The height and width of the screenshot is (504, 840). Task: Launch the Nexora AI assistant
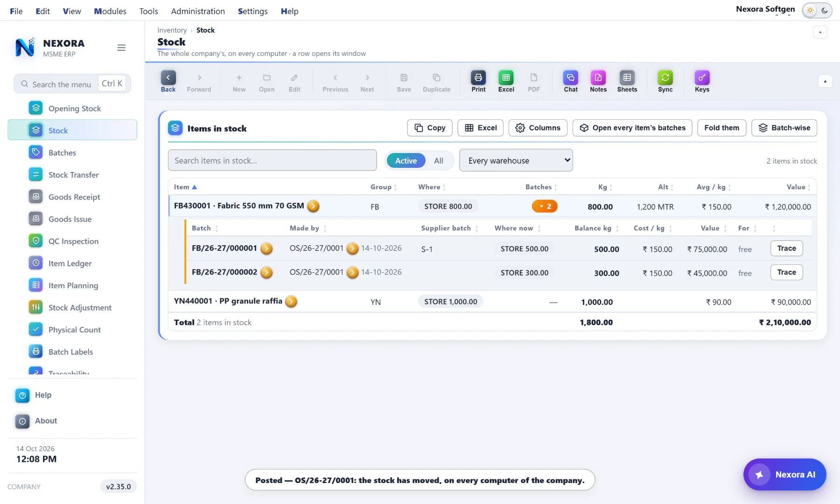[784, 475]
